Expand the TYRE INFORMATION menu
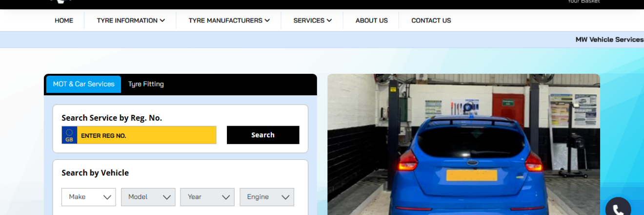The width and height of the screenshot is (644, 215). click(x=131, y=21)
